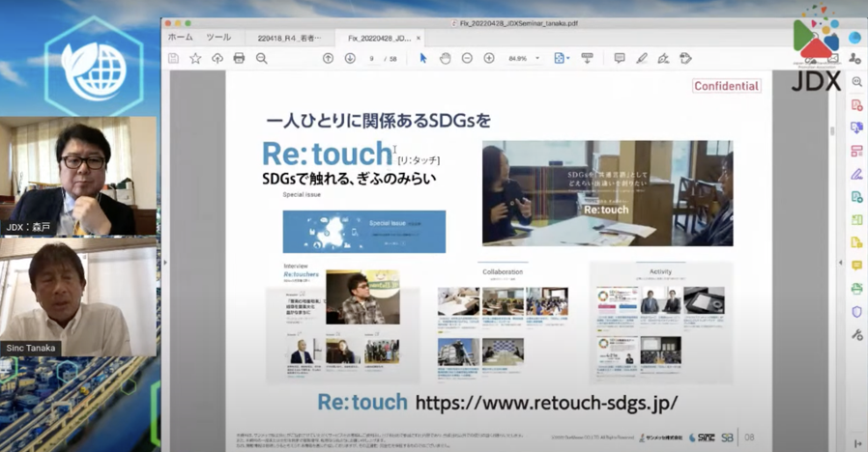Open the find text magnifier icon
The width and height of the screenshot is (868, 452).
click(x=261, y=58)
